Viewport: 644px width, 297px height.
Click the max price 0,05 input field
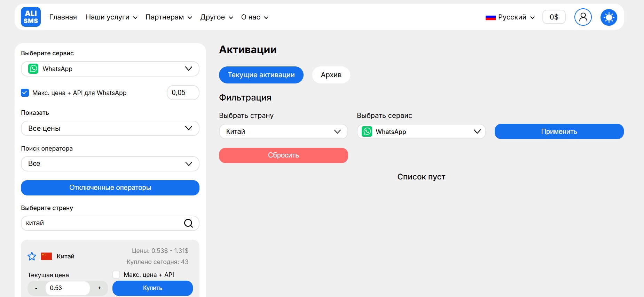[183, 93]
